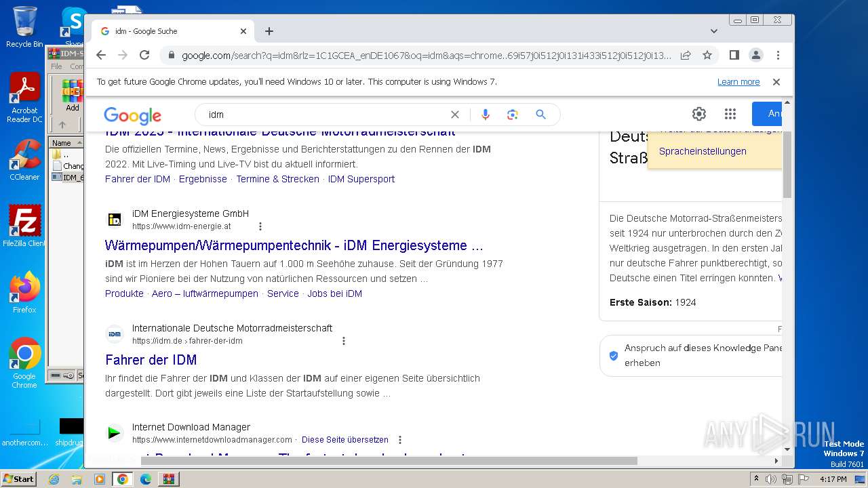Focus the Google search input field
Screen dimensions: 868x488
coord(325,115)
